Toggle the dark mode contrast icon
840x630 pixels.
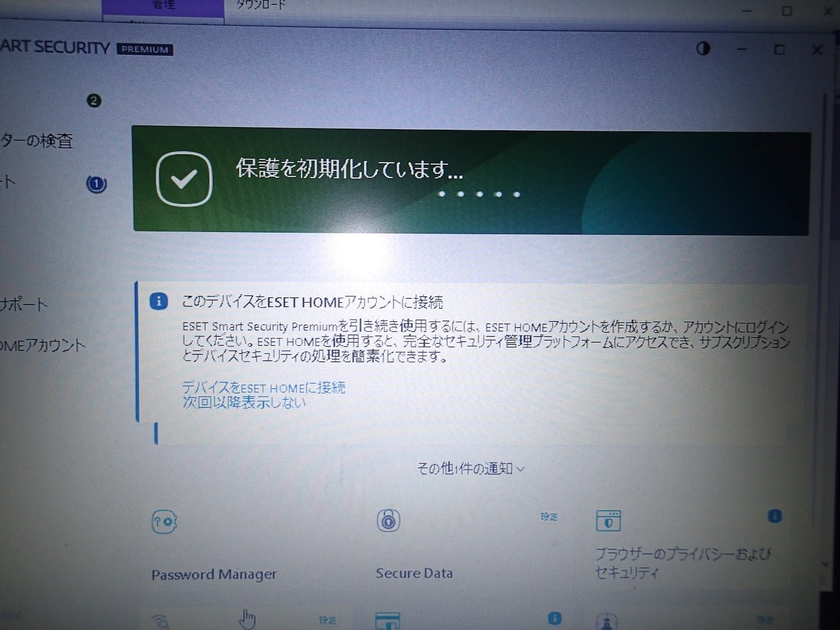(703, 49)
